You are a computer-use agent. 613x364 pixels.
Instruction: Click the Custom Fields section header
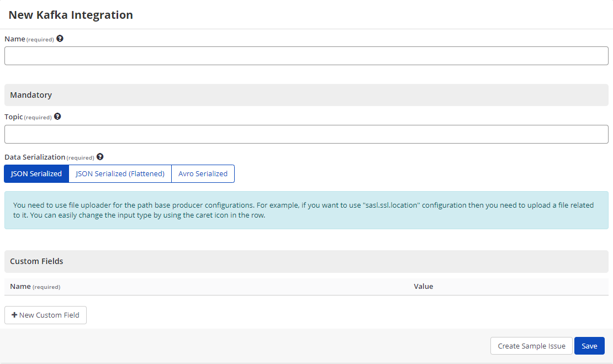(x=36, y=260)
